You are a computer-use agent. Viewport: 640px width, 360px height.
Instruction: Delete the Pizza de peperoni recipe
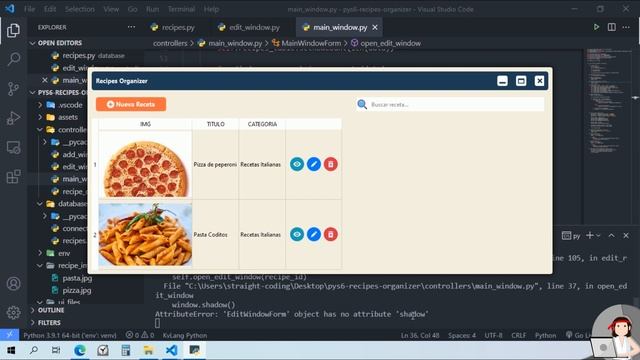coord(331,164)
